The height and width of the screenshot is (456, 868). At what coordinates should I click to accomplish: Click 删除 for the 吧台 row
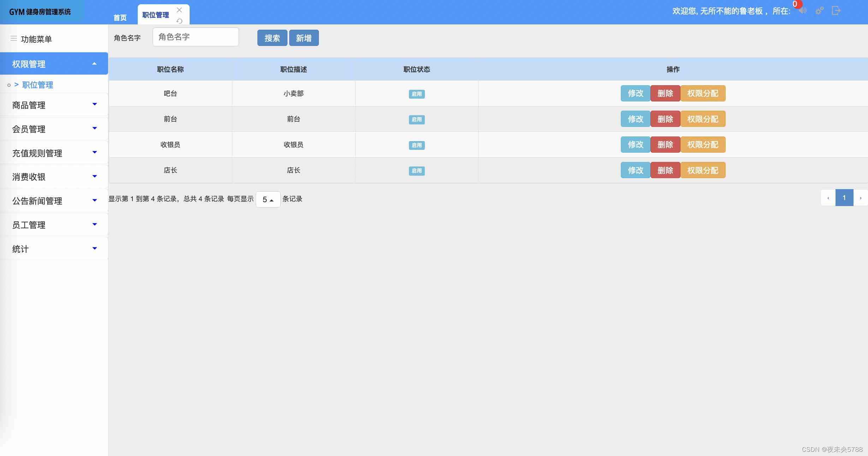click(x=665, y=93)
